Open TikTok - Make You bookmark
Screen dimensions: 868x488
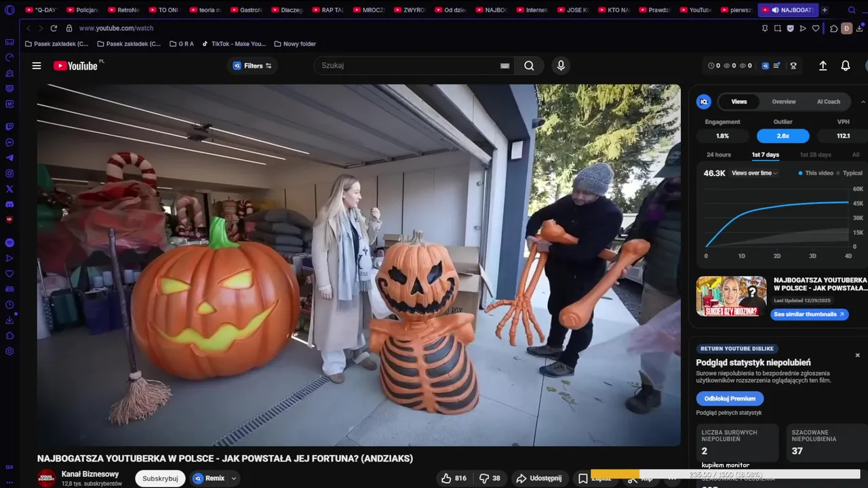pos(234,44)
